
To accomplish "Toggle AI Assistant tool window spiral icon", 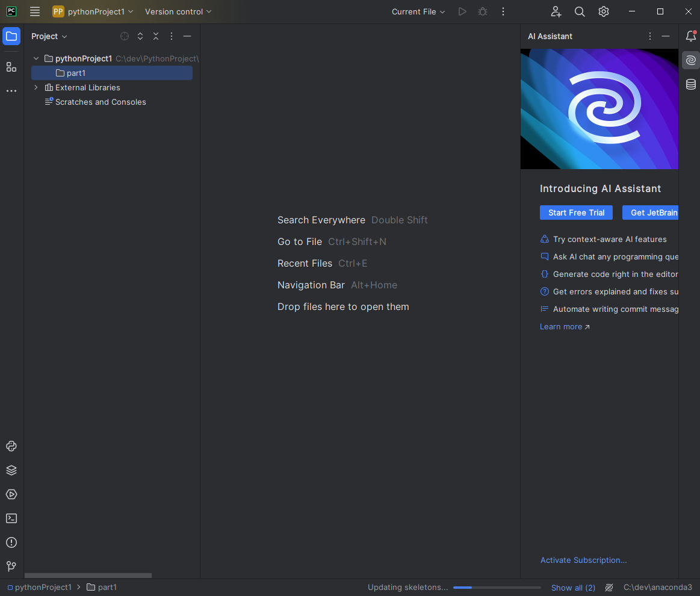I will click(x=690, y=60).
